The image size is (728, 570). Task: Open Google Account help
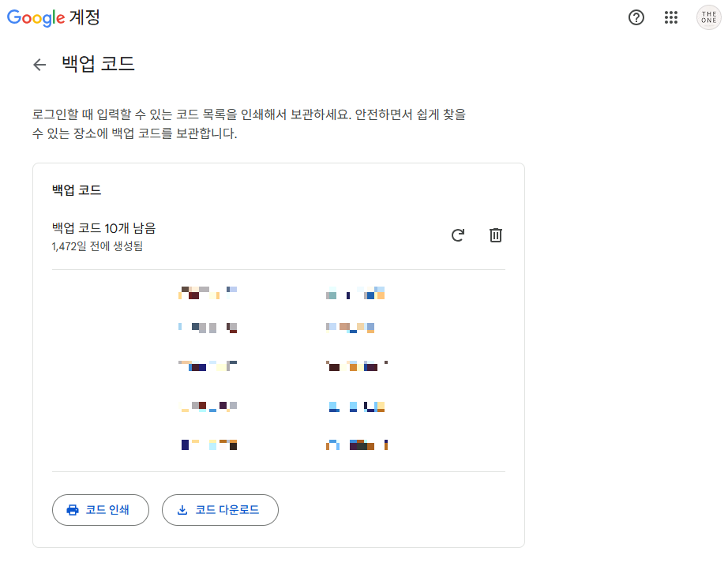point(636,17)
